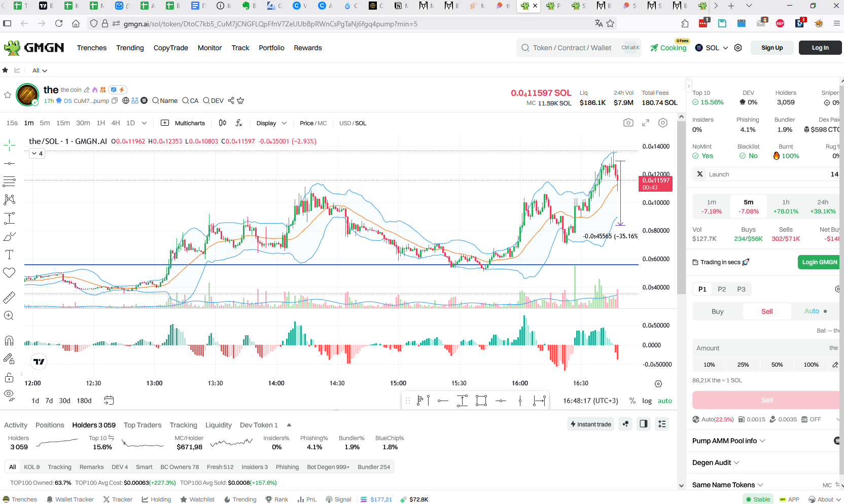
Task: Expand Pump AMM Pool info section
Action: coord(729,441)
